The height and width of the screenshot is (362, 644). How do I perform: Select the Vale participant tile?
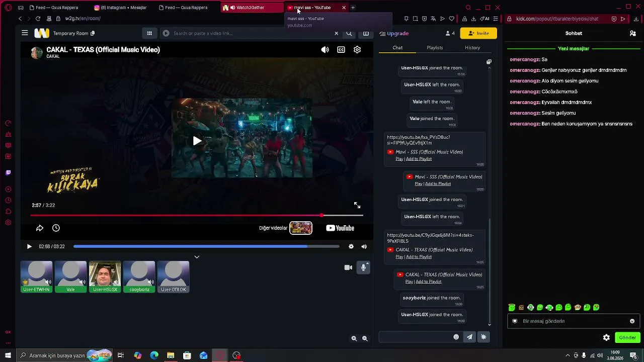(70, 277)
